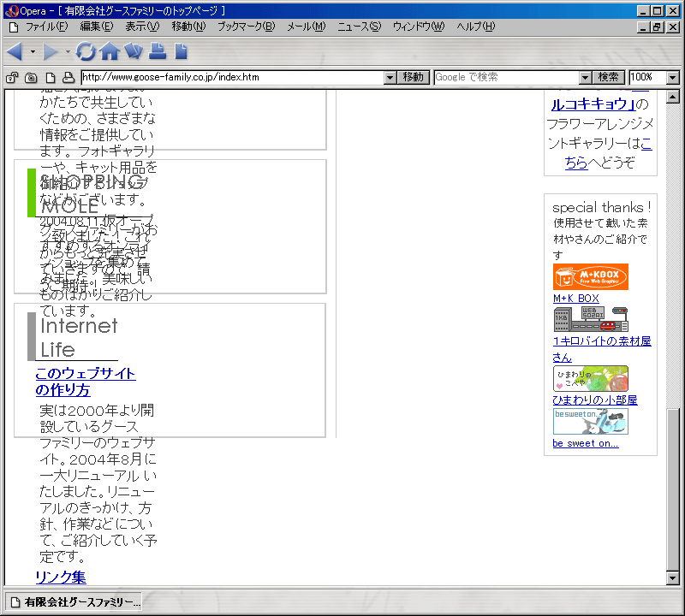Viewport: 685px width, 616px height.
Task: Click the be sweet on scooter banner
Action: (x=591, y=421)
